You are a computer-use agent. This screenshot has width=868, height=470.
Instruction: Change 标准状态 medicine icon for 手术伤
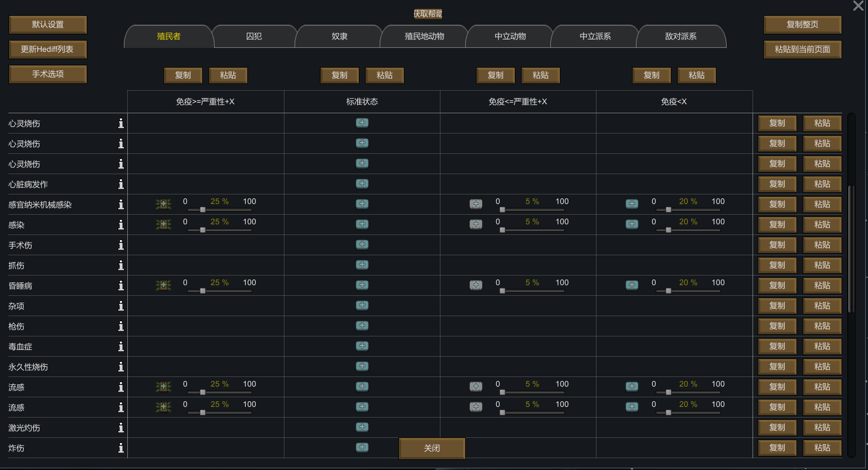click(362, 245)
